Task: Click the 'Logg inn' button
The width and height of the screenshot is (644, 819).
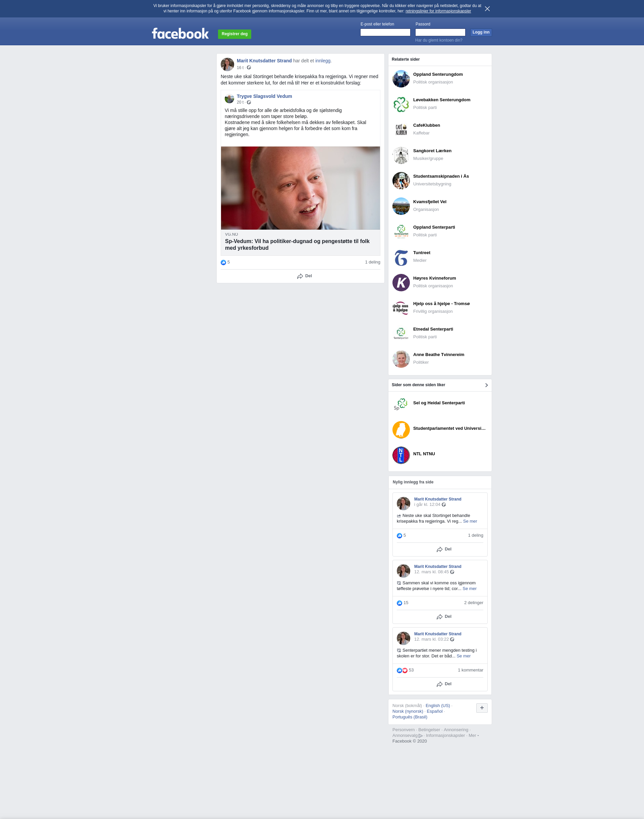Action: point(481,33)
